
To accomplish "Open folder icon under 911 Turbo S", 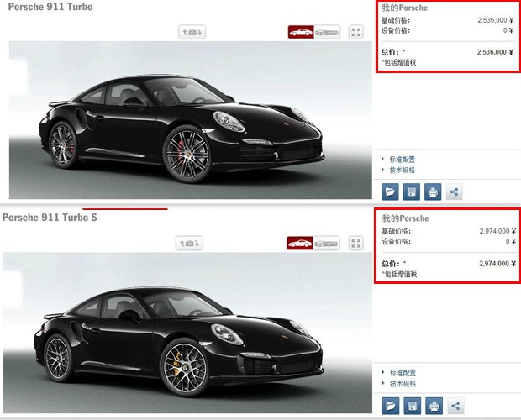I will tap(391, 406).
